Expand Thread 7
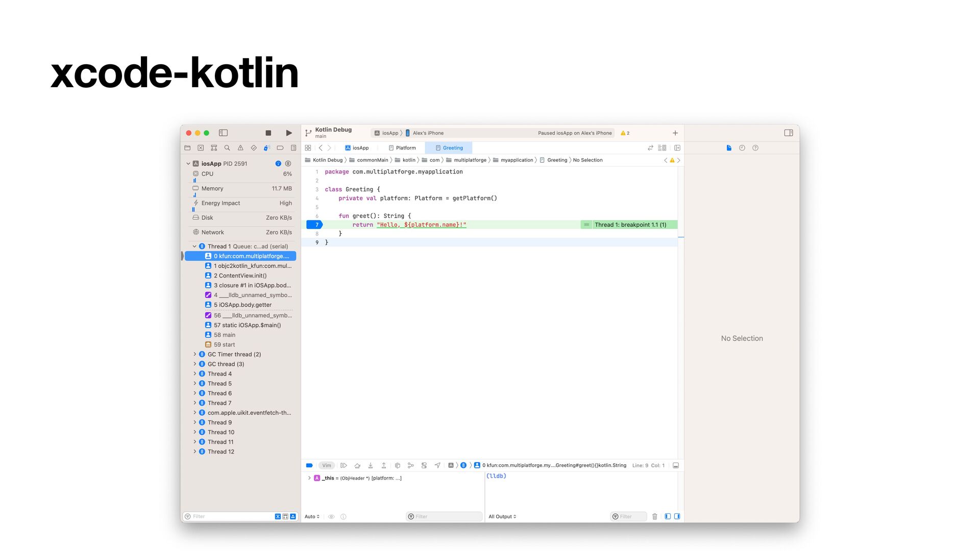Screen dimensions: 980x551 pos(194,403)
